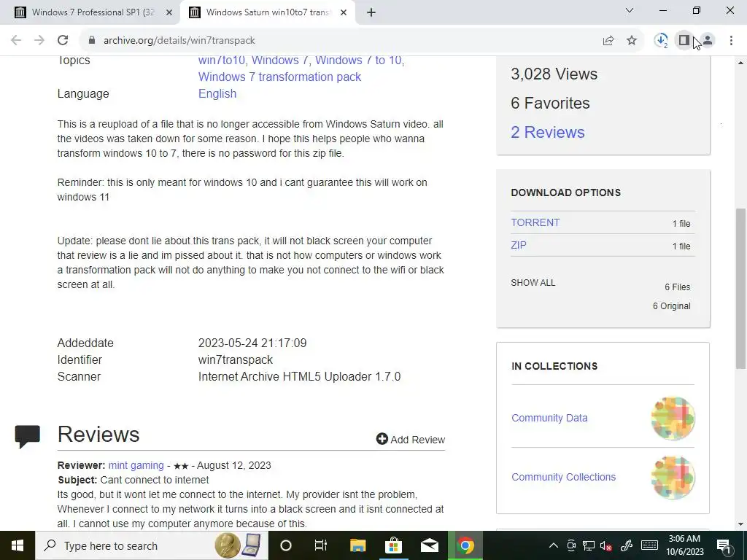Open muted volume tray icon
Image resolution: width=747 pixels, height=560 pixels.
[x=606, y=545]
